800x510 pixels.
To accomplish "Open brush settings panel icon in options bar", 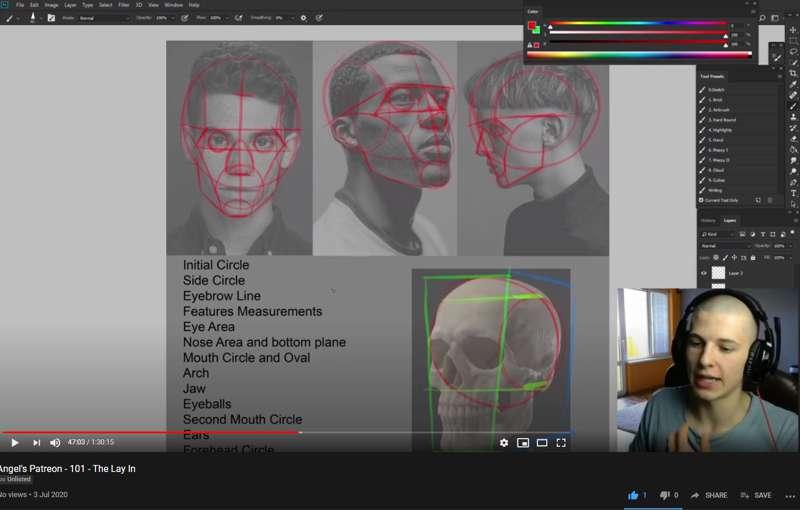I will (x=51, y=18).
